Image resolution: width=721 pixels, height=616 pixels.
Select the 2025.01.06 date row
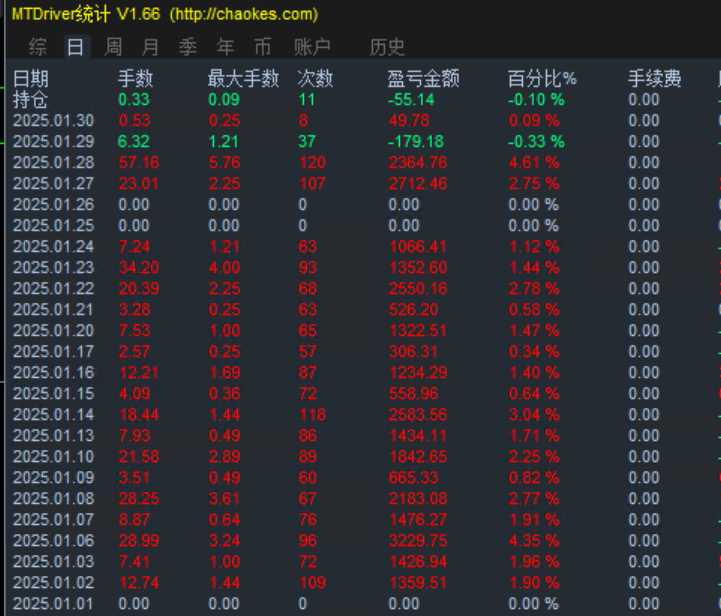click(x=53, y=541)
